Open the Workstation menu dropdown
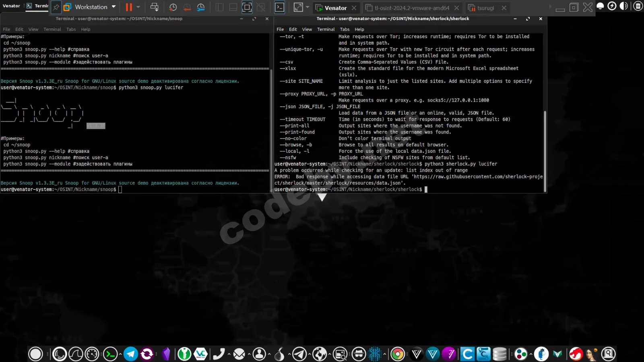This screenshot has width=644, height=362. pos(93,7)
